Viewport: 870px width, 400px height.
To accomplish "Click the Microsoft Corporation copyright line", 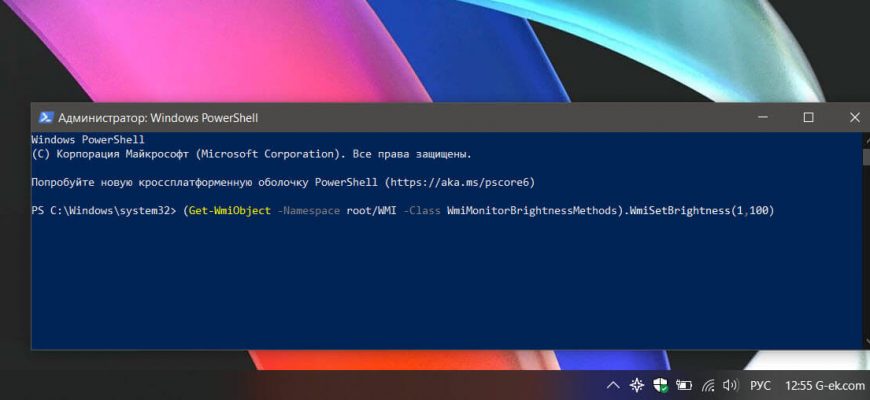I will [x=251, y=154].
